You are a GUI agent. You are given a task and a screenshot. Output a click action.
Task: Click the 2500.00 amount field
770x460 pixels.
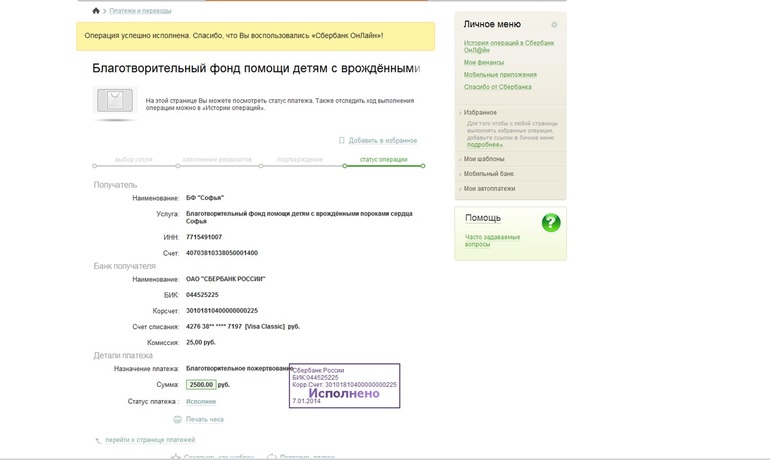tap(201, 384)
